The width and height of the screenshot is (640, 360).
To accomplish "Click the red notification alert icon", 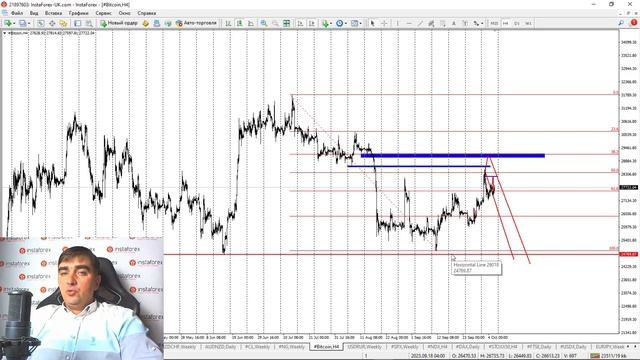I will (x=633, y=23).
